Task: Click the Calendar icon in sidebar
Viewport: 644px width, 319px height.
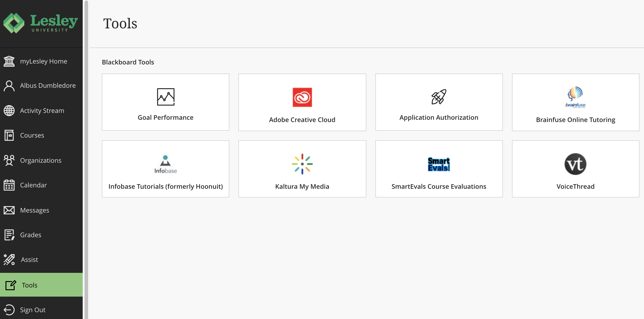Action: (9, 185)
